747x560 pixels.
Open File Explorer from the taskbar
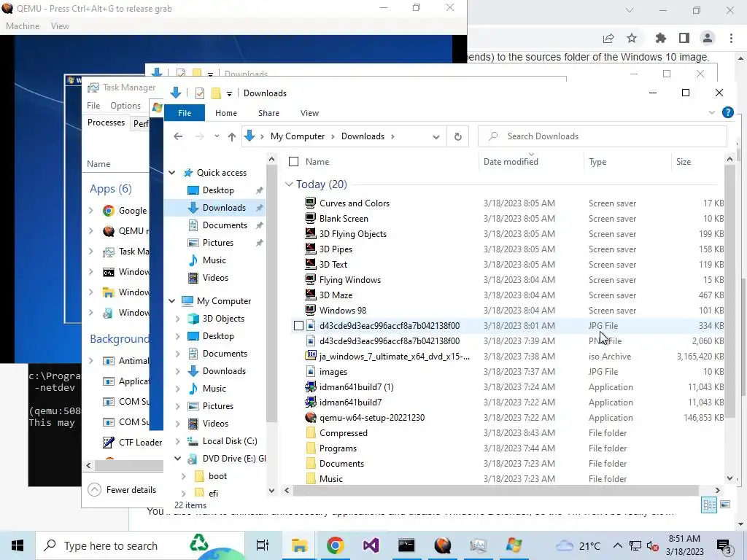300,545
